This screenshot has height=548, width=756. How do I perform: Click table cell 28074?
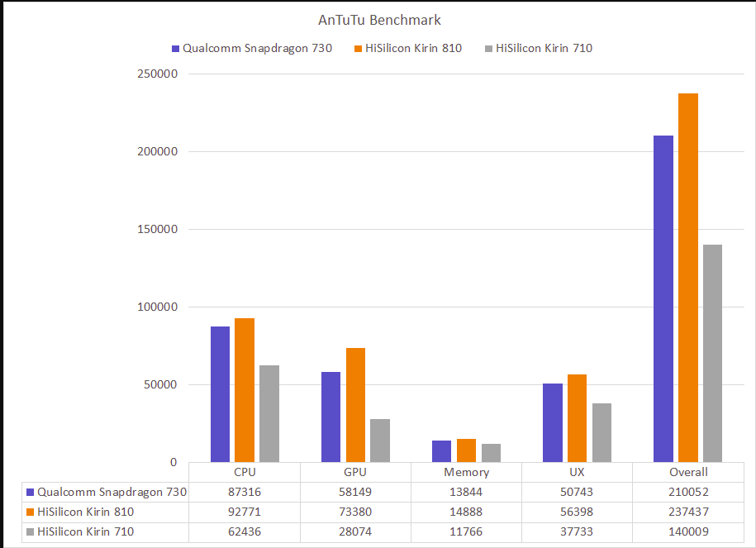tap(355, 531)
